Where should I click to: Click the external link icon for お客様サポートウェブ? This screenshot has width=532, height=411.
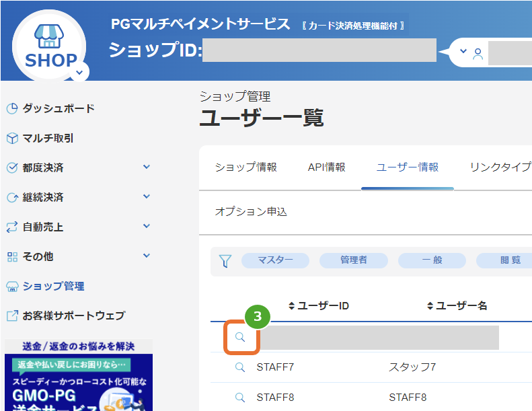12,315
